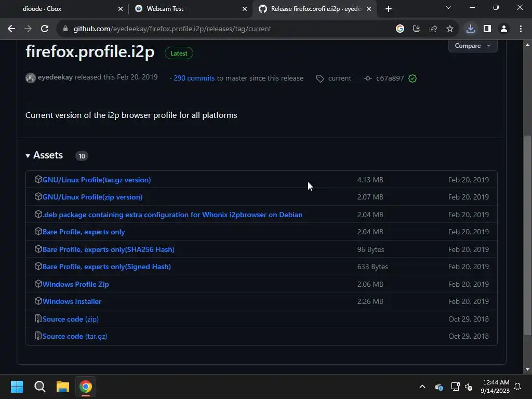Download Bare Profile SHA256 Hash
This screenshot has width=532, height=399.
[x=108, y=250]
